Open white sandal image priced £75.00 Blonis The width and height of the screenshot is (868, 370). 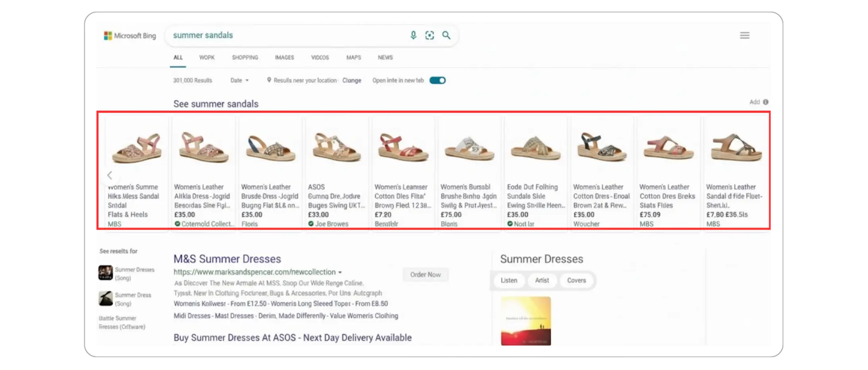(x=469, y=149)
